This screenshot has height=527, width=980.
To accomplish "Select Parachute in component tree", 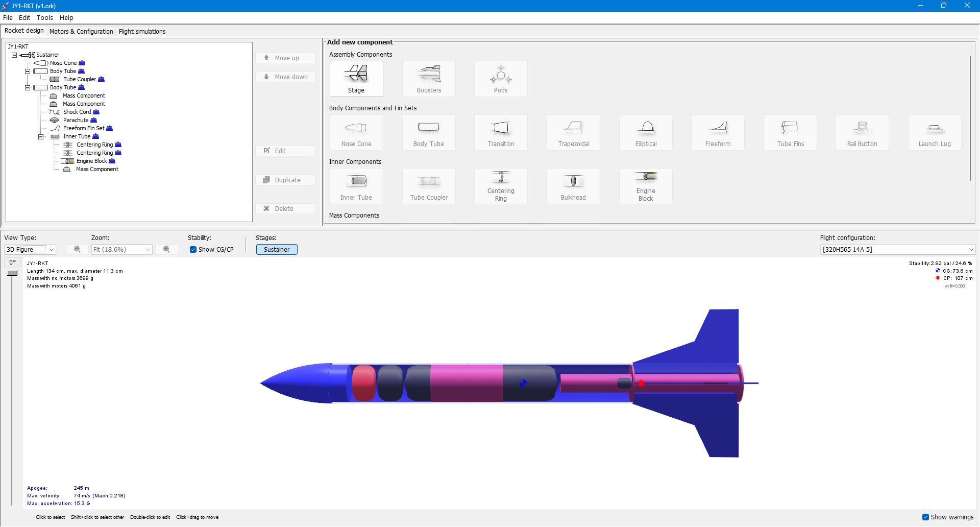I will click(x=76, y=121).
